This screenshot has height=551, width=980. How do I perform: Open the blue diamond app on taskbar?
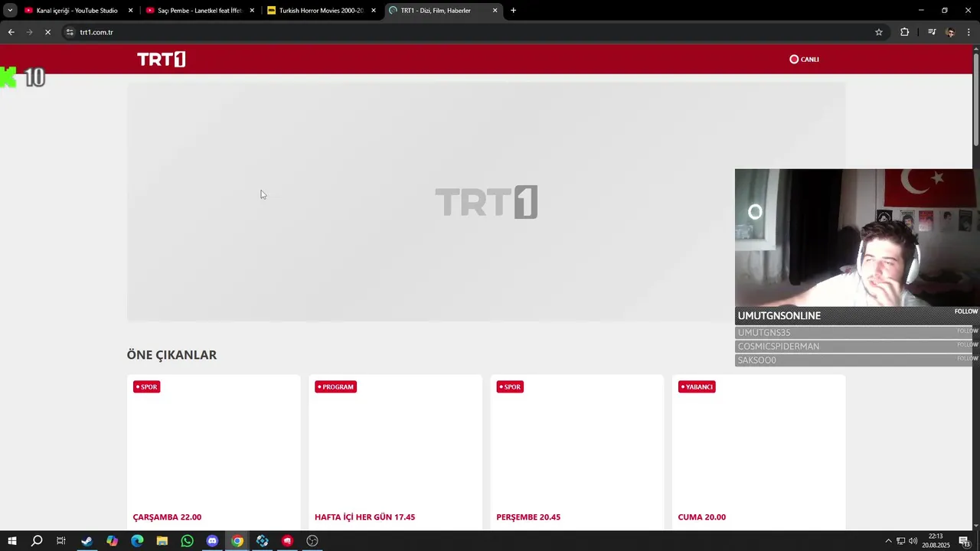click(263, 541)
